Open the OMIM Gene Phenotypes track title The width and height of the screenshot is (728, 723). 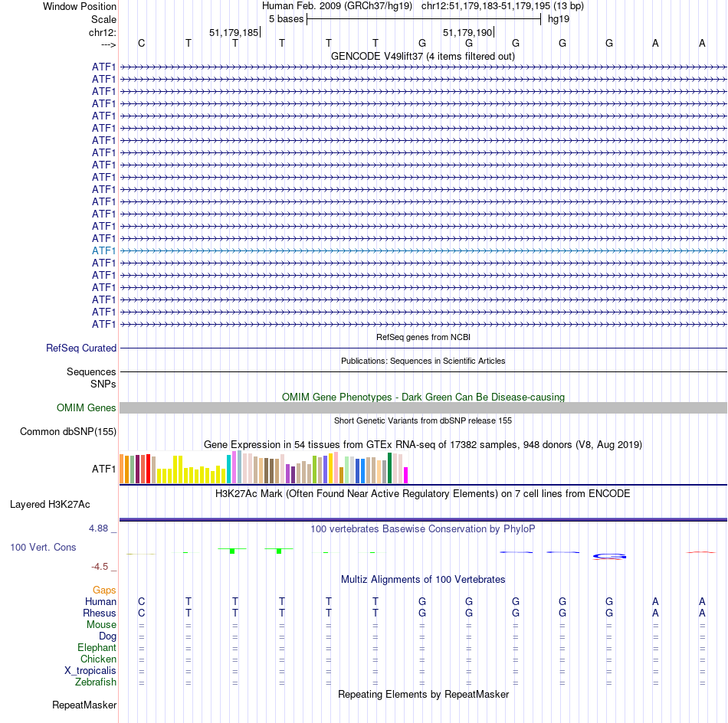coord(423,397)
